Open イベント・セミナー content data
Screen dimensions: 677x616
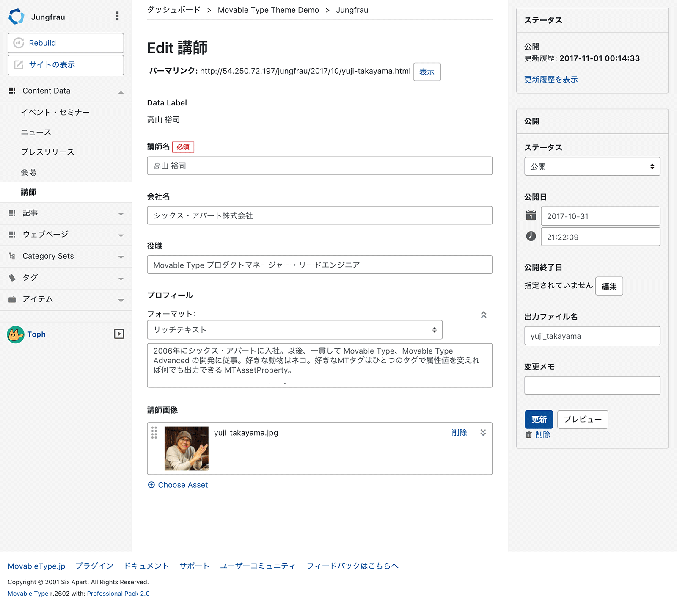click(55, 112)
